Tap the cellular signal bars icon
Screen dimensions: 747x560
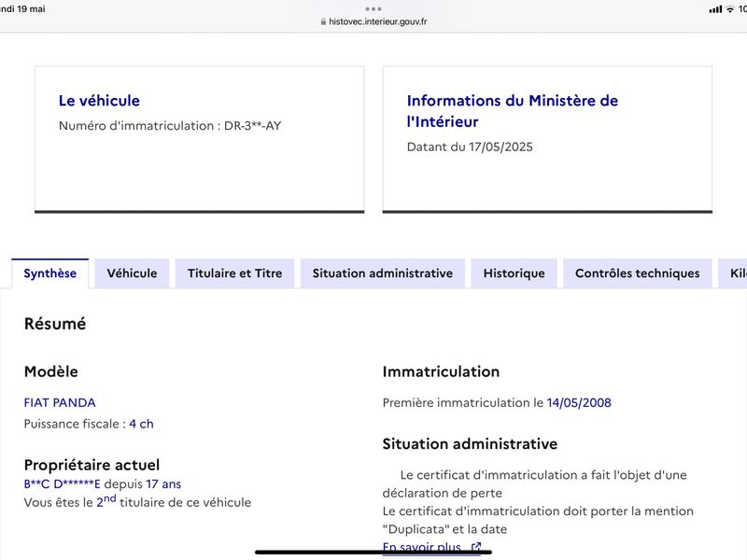point(715,9)
